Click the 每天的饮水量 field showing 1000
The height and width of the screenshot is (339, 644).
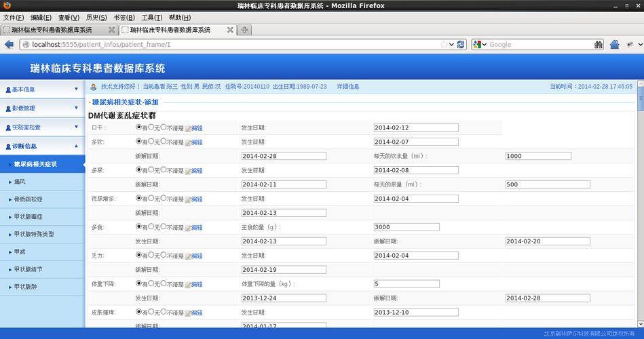coord(538,156)
